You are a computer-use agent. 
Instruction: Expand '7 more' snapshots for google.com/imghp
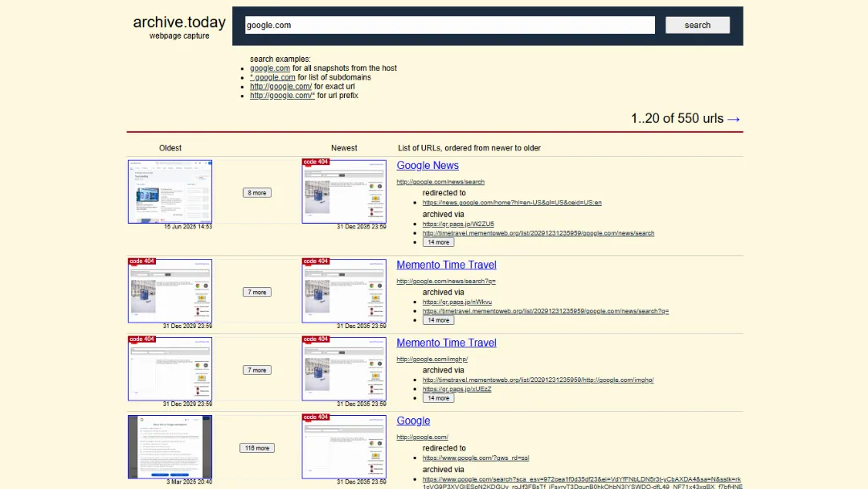point(257,370)
